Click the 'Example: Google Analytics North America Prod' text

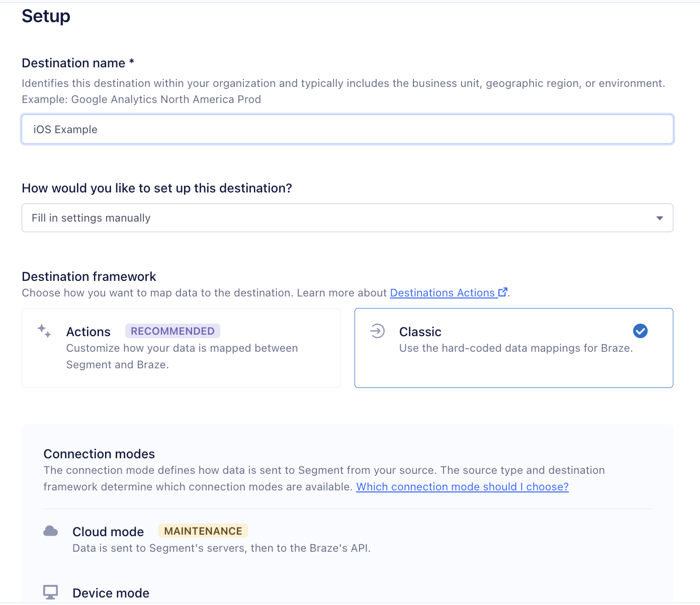141,99
